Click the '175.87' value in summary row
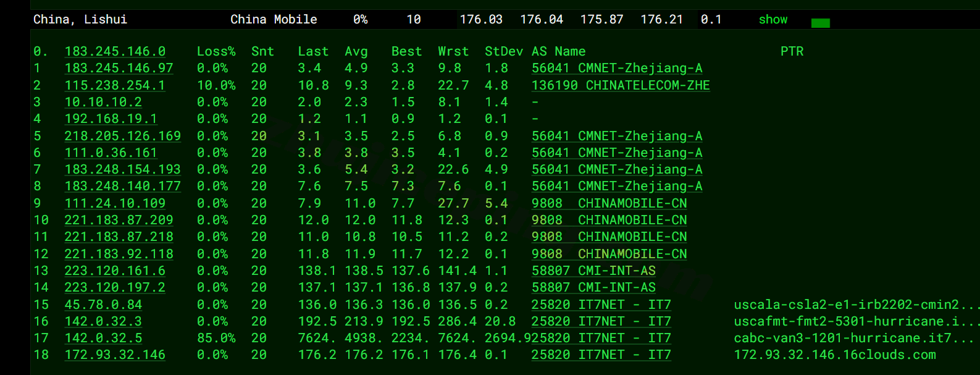This screenshot has height=375, width=980. click(602, 20)
